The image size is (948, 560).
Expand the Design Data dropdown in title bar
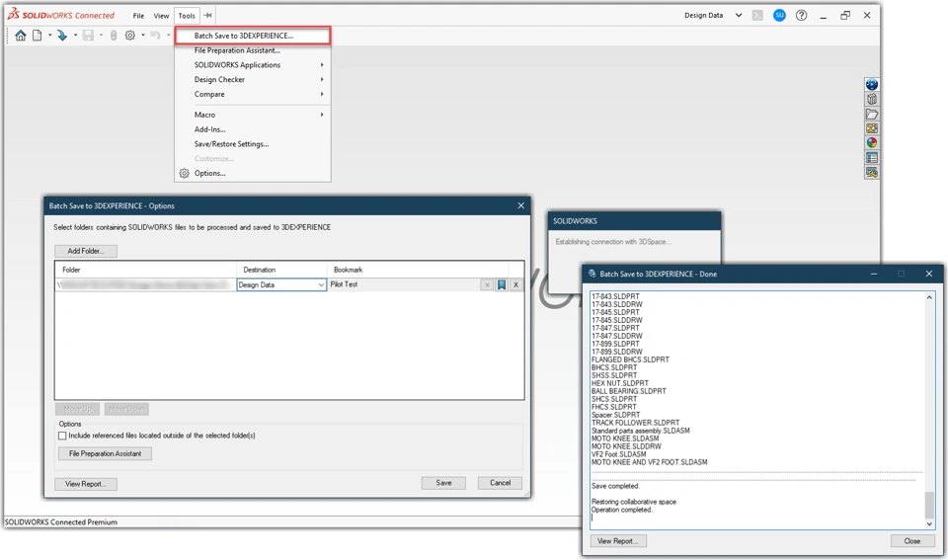(x=739, y=16)
